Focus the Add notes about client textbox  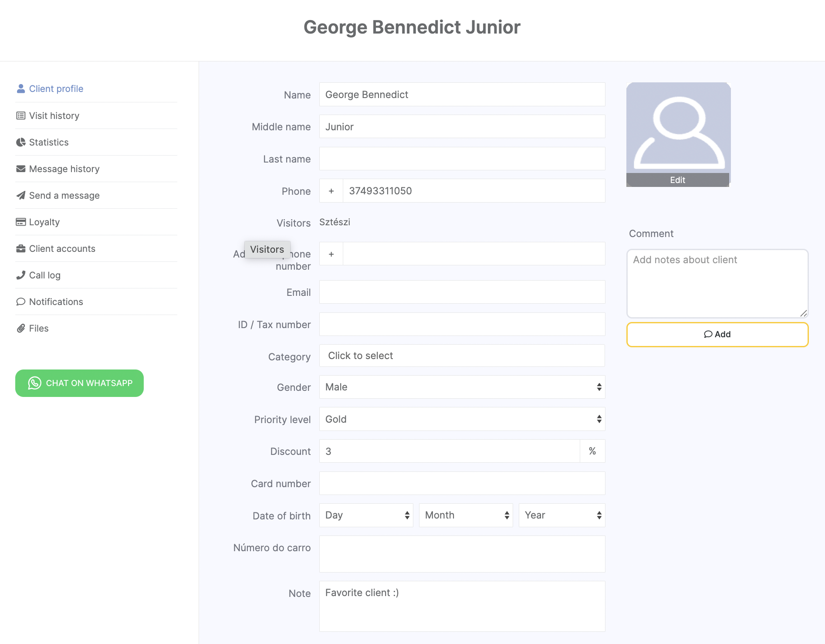(x=717, y=283)
